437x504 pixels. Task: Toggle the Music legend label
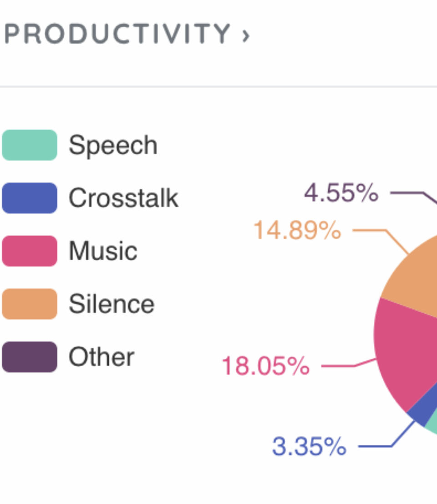click(103, 251)
